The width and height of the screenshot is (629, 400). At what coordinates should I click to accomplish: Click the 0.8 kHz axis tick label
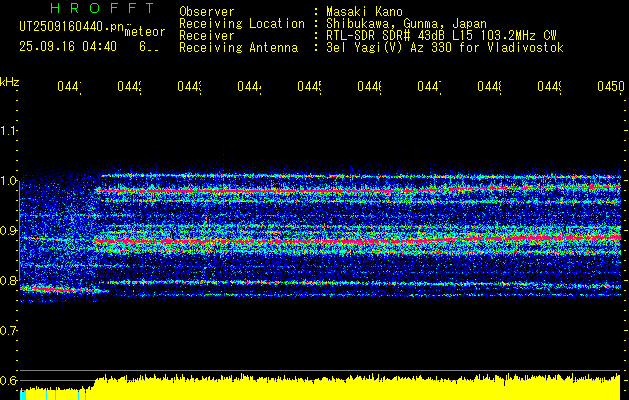[9, 280]
